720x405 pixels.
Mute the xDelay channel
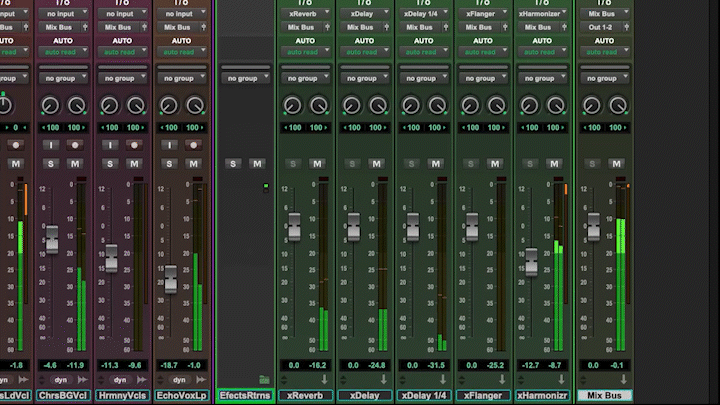point(377,163)
